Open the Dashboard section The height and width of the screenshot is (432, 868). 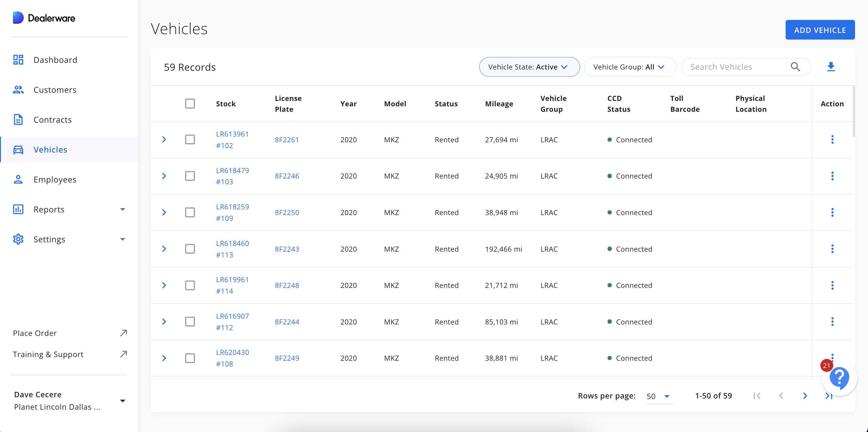[55, 60]
